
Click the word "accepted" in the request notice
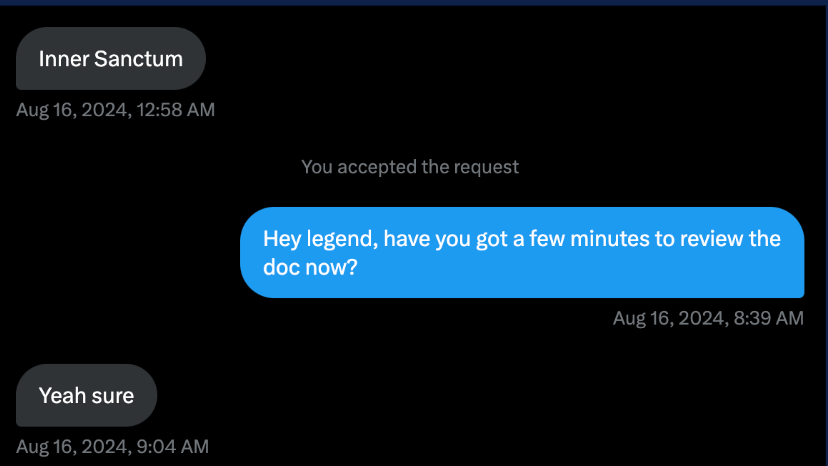[375, 167]
